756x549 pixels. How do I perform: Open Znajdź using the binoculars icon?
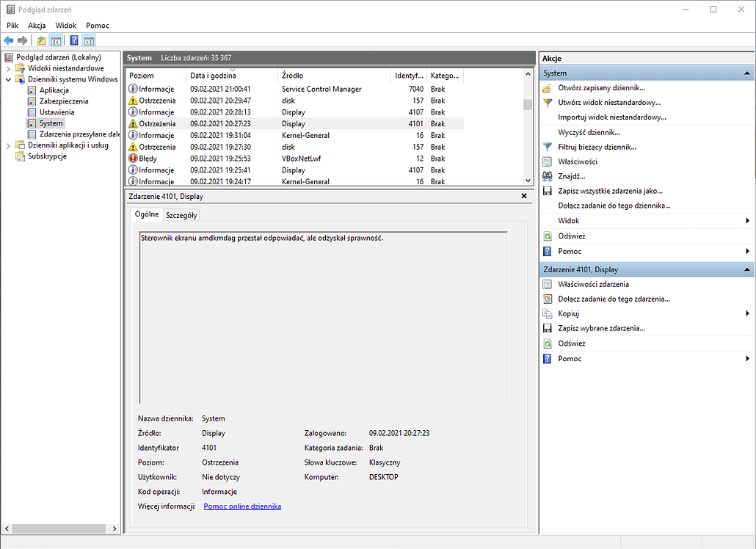(x=547, y=176)
